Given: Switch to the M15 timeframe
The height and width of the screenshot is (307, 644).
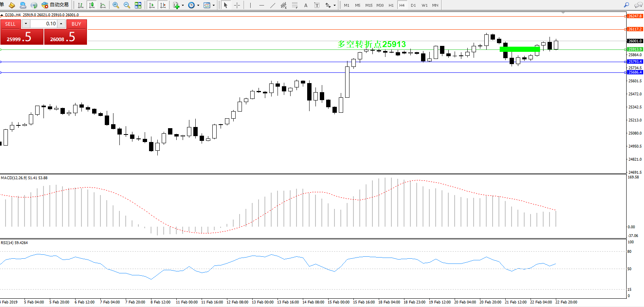Looking at the screenshot, I should click(x=368, y=5).
